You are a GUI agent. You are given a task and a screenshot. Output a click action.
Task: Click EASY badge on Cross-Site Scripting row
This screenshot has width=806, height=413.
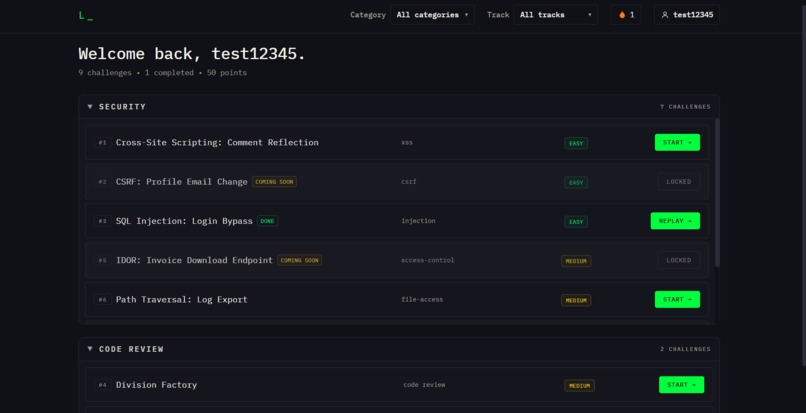click(576, 143)
